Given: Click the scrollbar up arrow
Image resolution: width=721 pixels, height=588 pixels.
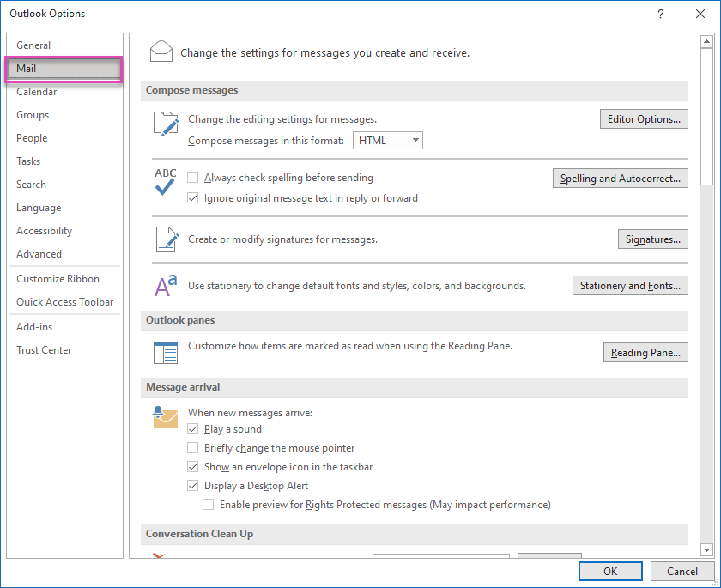Looking at the screenshot, I should click(x=706, y=41).
